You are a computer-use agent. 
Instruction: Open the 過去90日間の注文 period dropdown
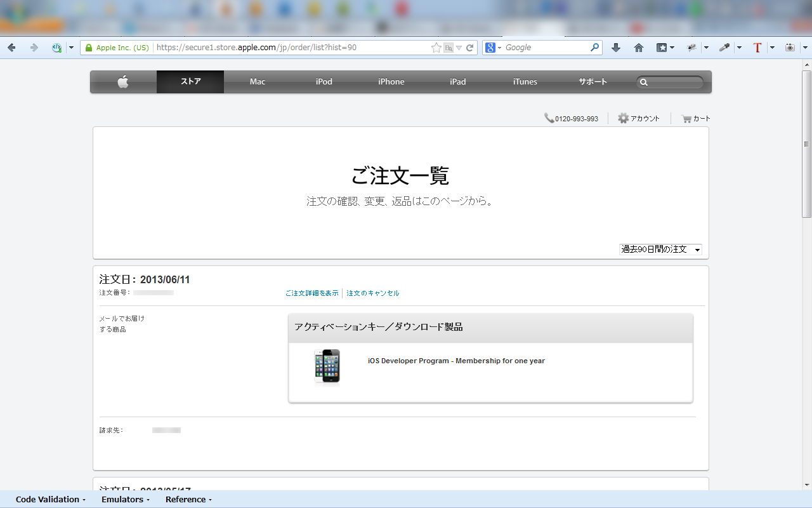click(x=660, y=250)
